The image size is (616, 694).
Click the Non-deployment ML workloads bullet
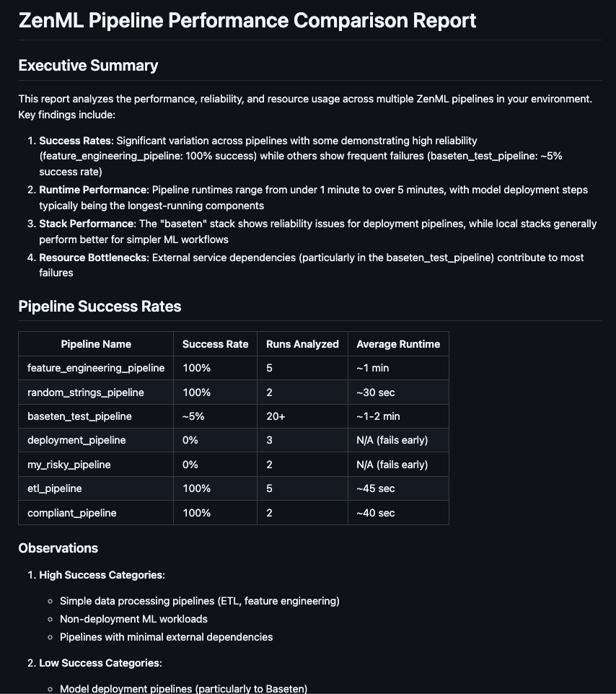pos(133,619)
